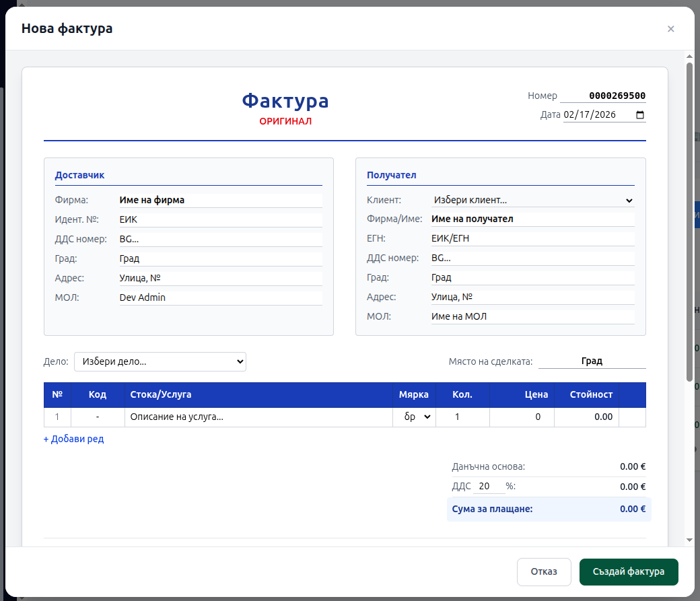Viewport: 700px width, 601px height.
Task: Click the dialog vertical scrollbar
Action: [x=689, y=222]
